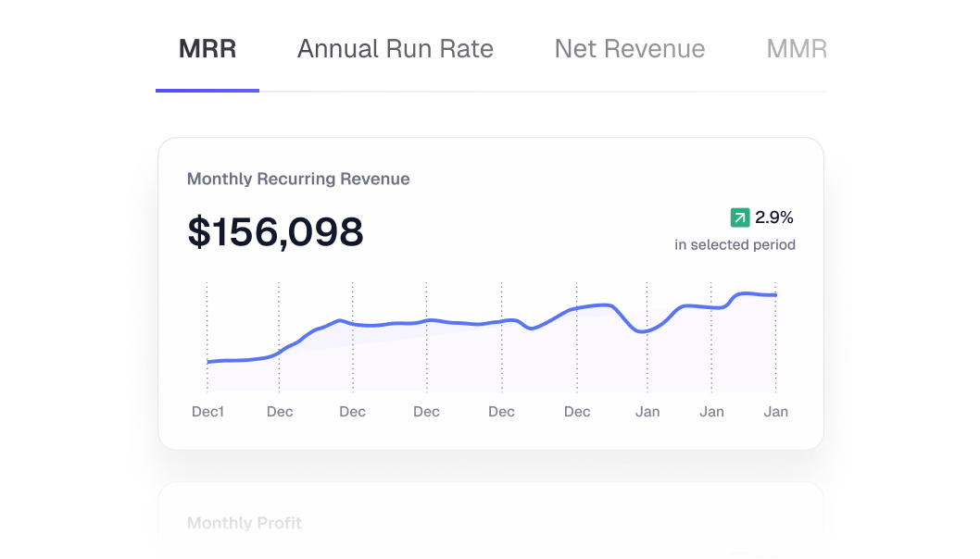This screenshot has height=559, width=980.
Task: Click the chart line dip above first Jan
Action: click(644, 330)
